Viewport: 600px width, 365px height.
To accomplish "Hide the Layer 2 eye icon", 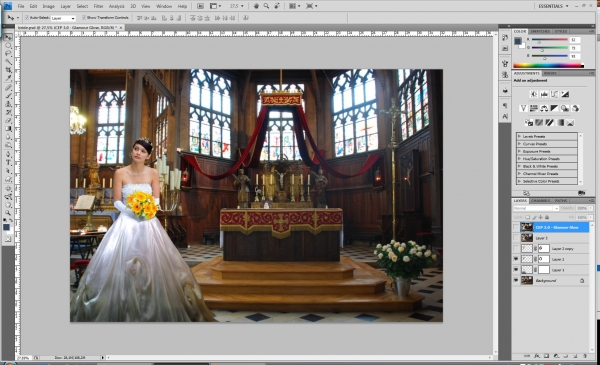I will [516, 259].
